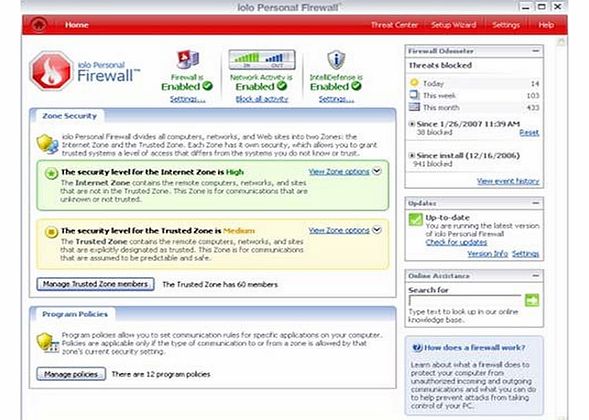Open Updates Settings link
The height and width of the screenshot is (420, 589).
(526, 254)
